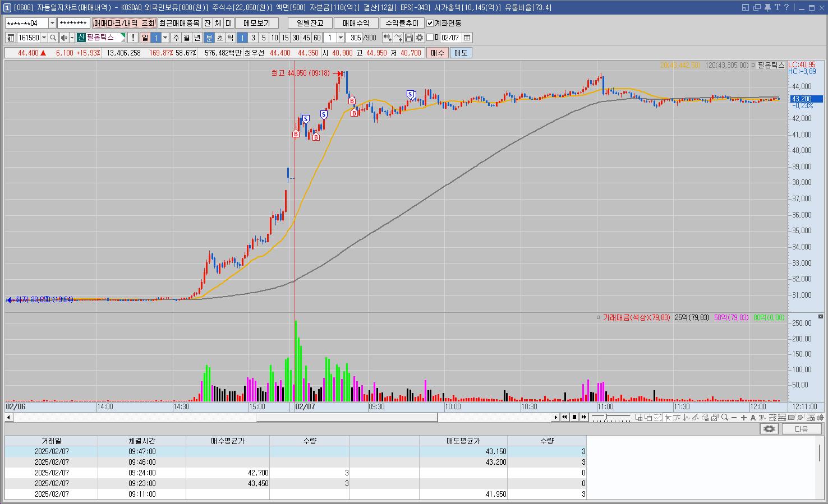828x504 pixels.
Task: Click the 일별잔고 button
Action: 310,23
